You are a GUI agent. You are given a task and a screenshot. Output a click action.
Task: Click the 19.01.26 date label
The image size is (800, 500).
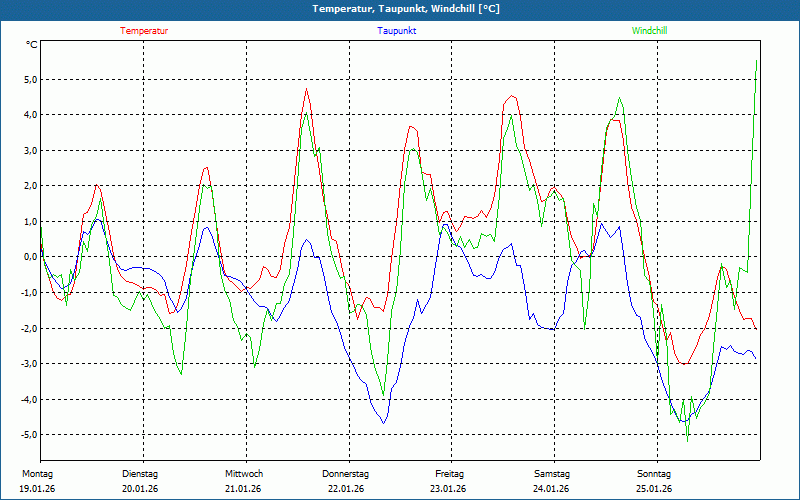tap(36, 489)
